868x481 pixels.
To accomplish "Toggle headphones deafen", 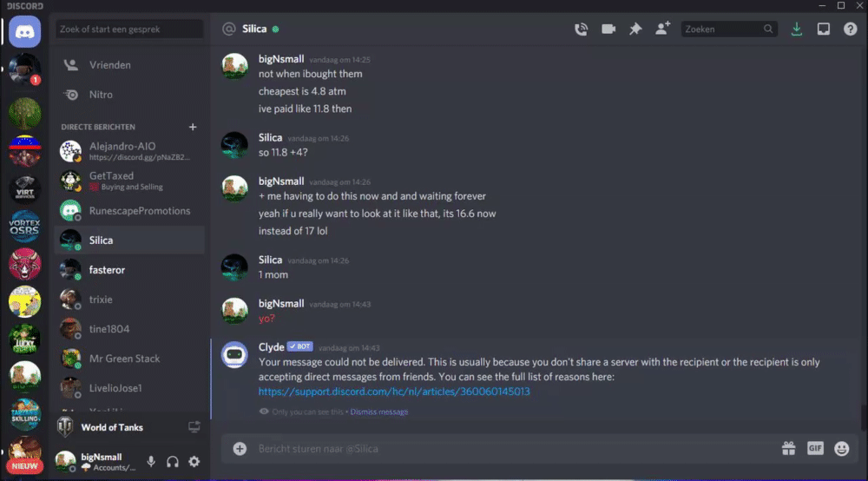I will 173,461.
